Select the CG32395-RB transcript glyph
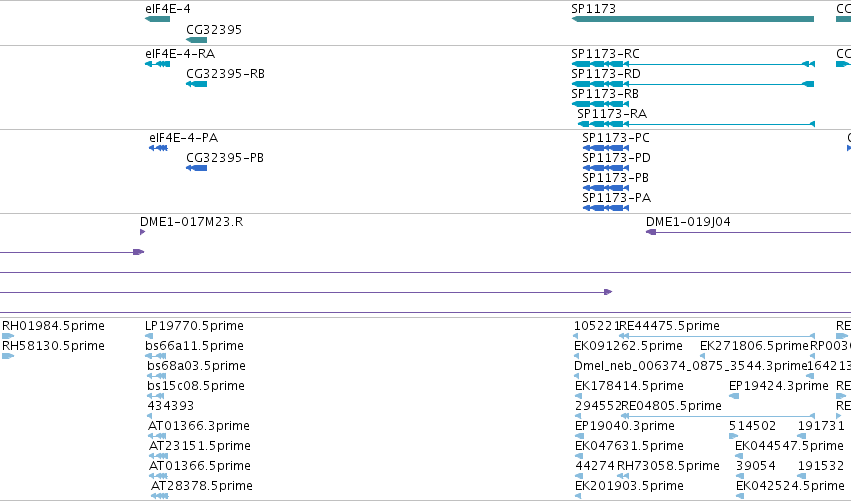Screen dimensions: 851x501 (196, 84)
